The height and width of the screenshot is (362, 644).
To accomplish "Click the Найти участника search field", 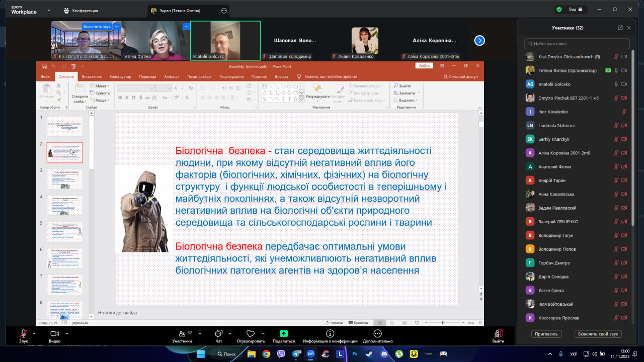I will tap(577, 44).
